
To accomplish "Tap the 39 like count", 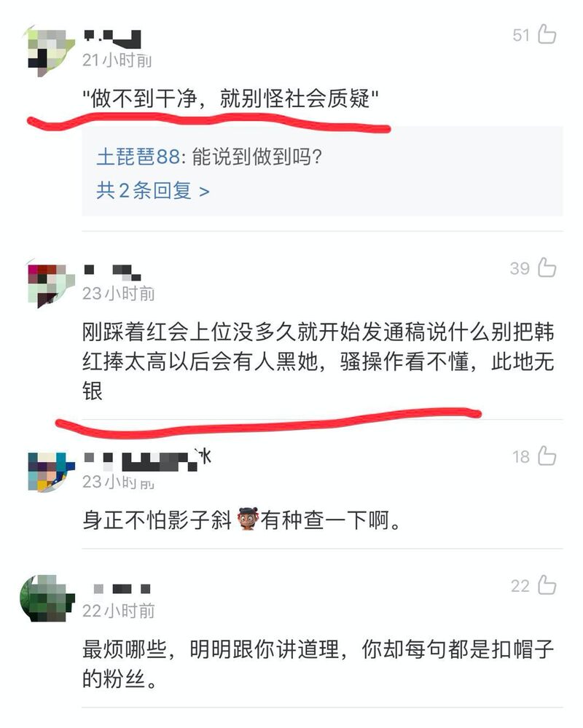I will 520,268.
